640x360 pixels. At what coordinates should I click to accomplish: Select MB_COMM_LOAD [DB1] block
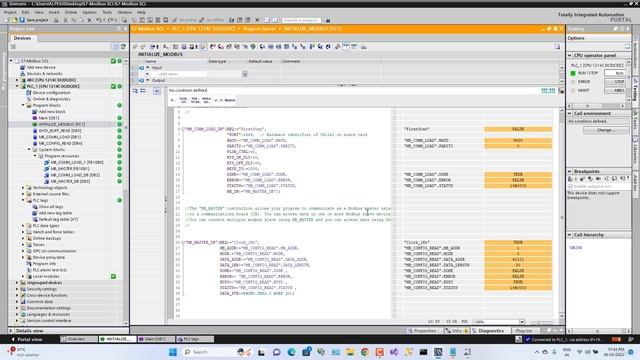pos(60,137)
